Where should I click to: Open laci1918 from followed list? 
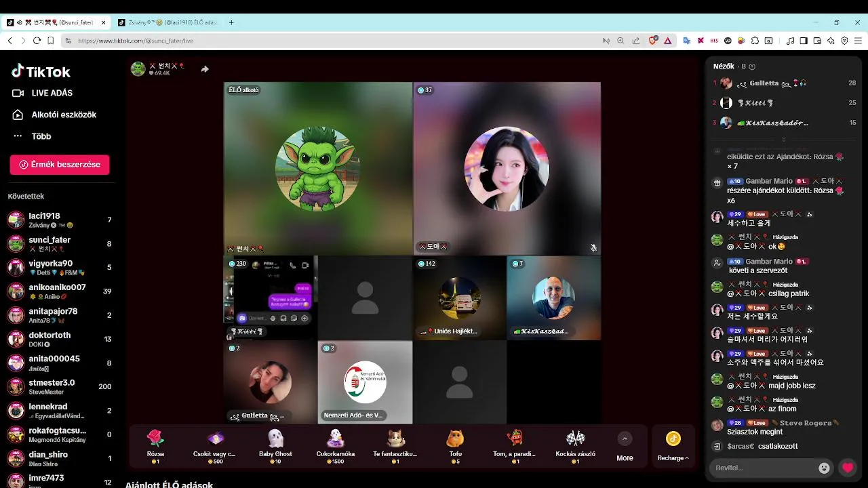coord(60,220)
